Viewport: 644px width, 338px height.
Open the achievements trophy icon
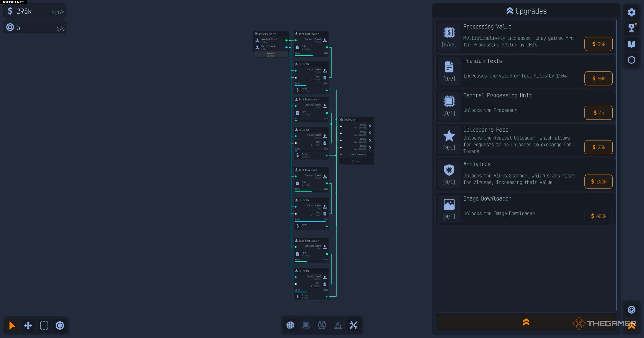pyautogui.click(x=631, y=28)
